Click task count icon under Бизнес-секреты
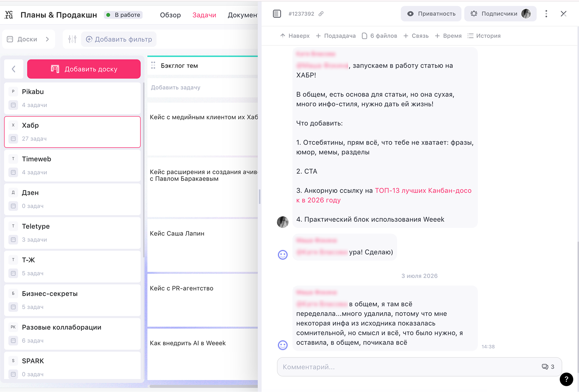 click(x=13, y=307)
